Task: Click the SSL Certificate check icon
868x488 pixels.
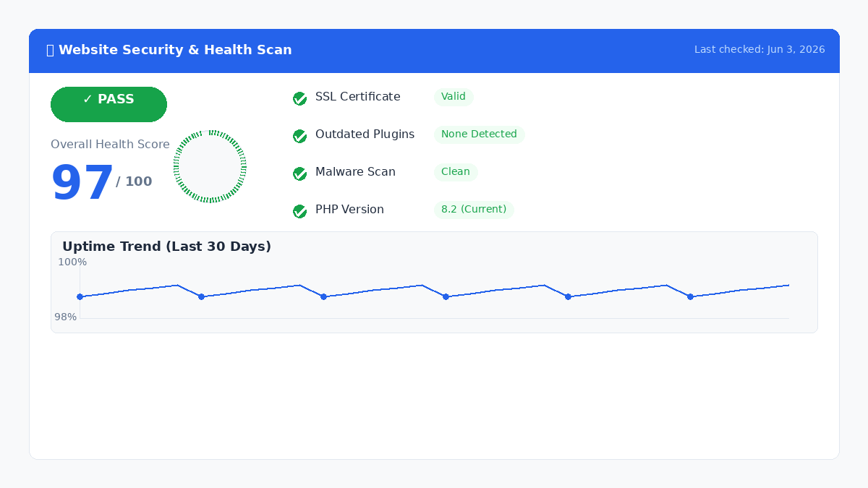Action: pos(299,98)
